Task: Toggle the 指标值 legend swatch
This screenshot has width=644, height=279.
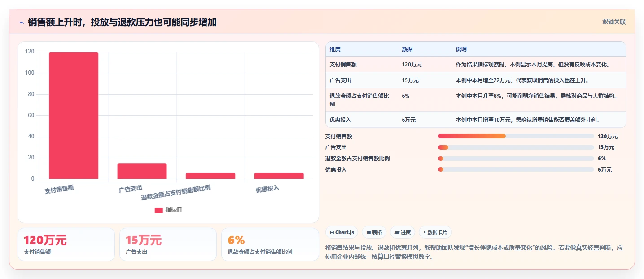Action: pos(159,210)
